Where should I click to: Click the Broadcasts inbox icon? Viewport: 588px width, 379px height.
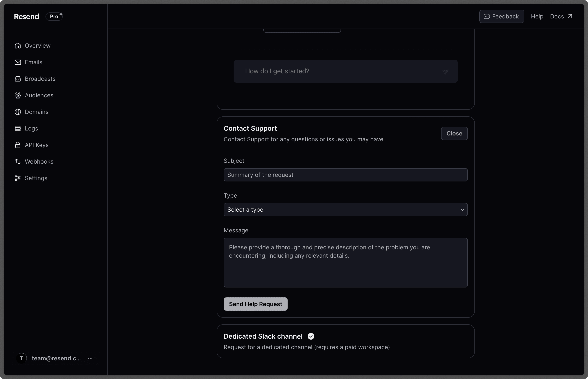click(18, 79)
